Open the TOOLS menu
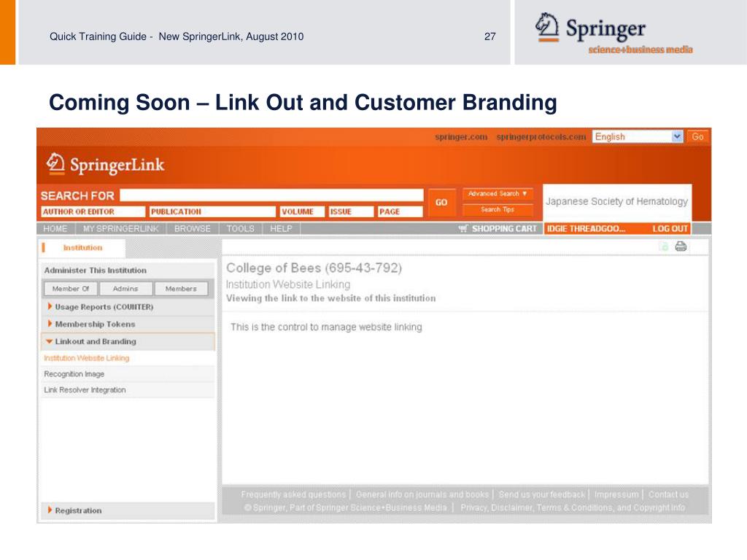This screenshot has height=560, width=747. pyautogui.click(x=240, y=228)
